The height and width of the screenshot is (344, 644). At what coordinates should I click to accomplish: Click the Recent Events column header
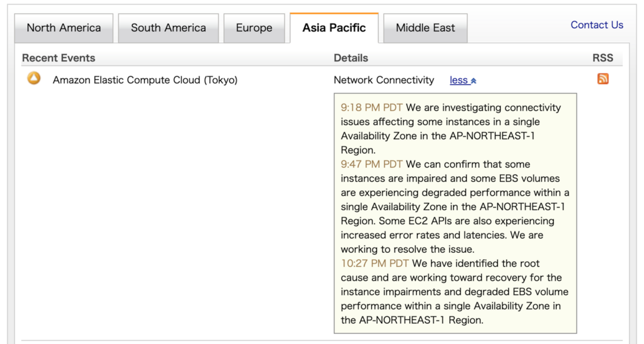point(59,58)
